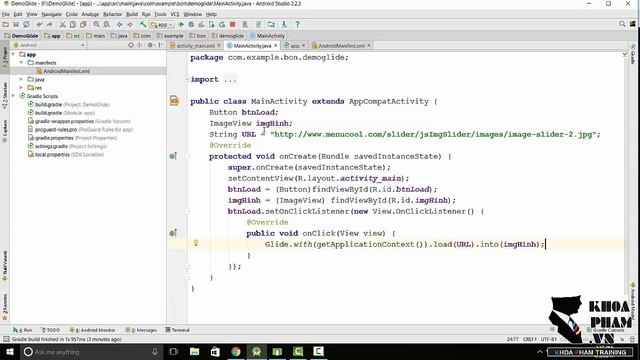The image size is (640, 360).
Task: Open the Run tool window
Action: pos(22,330)
